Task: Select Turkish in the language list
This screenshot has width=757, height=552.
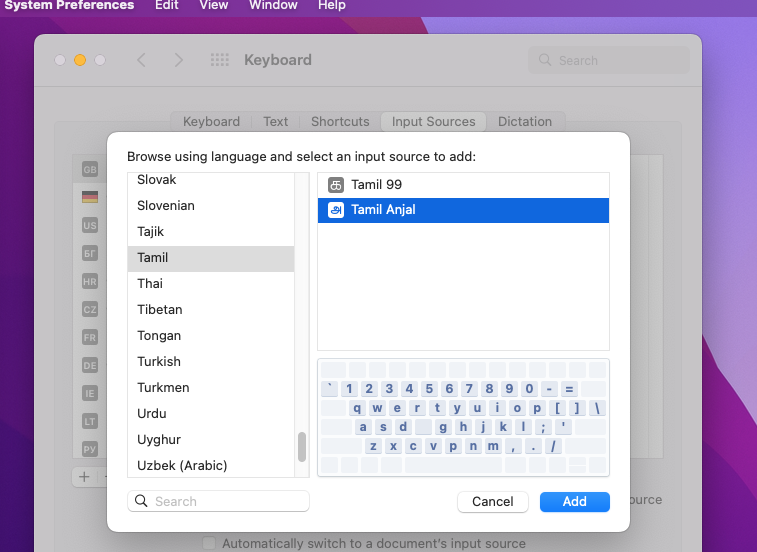Action: (x=211, y=362)
